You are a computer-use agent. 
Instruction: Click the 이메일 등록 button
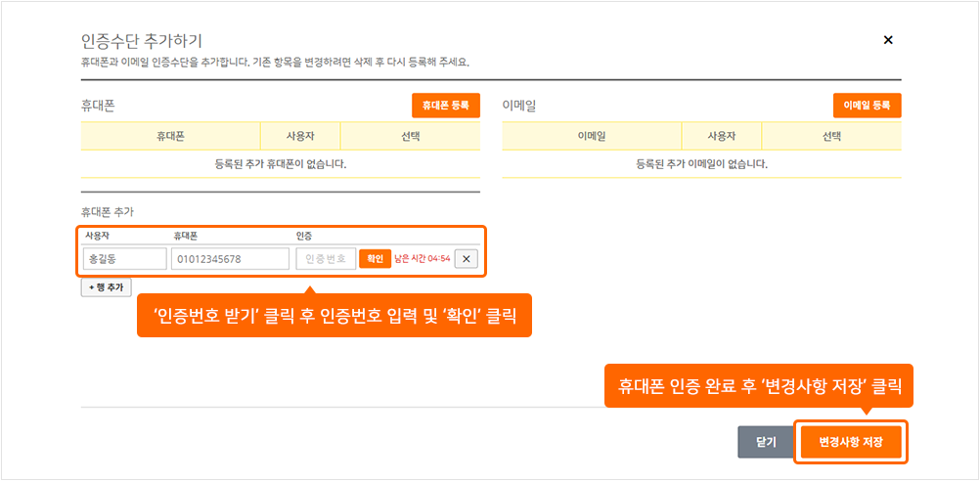pyautogui.click(x=867, y=106)
